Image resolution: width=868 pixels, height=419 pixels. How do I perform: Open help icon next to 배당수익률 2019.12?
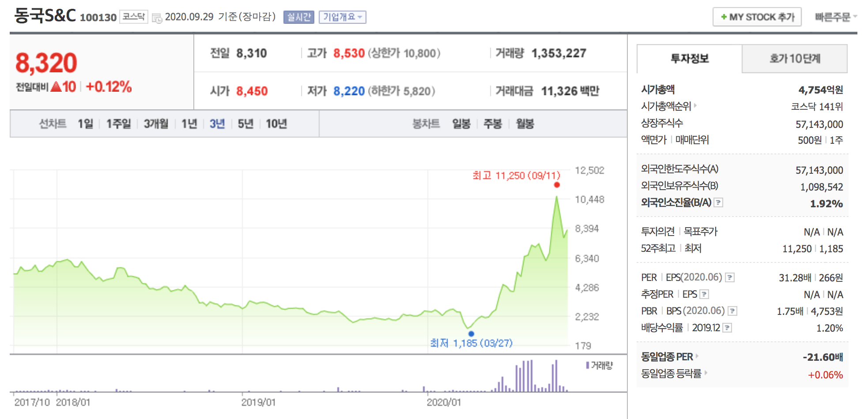[727, 328]
